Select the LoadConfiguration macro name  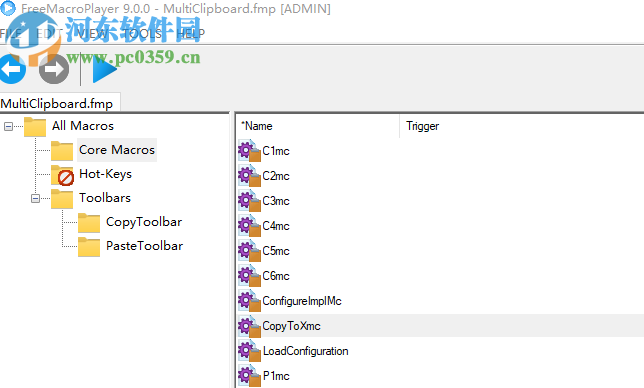point(306,351)
